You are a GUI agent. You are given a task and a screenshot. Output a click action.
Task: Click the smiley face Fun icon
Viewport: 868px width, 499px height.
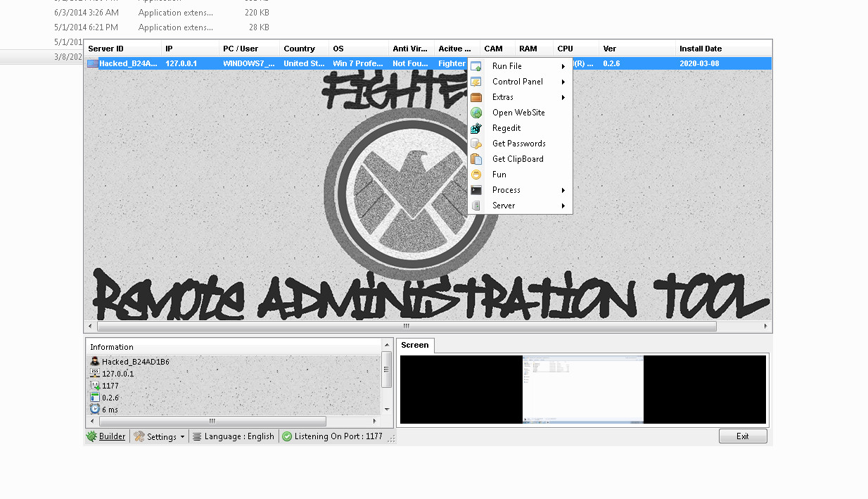tap(476, 175)
